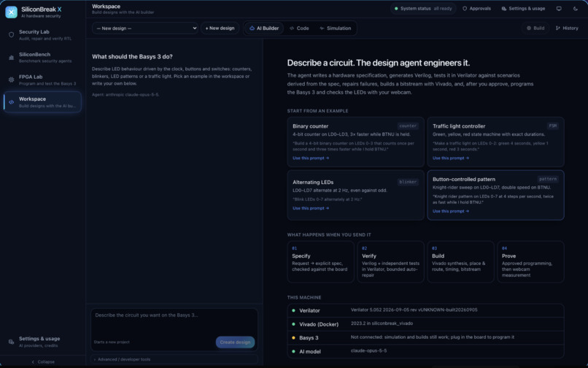The width and height of the screenshot is (588, 368).
Task: Click the FSM tag badge
Action: (x=553, y=126)
